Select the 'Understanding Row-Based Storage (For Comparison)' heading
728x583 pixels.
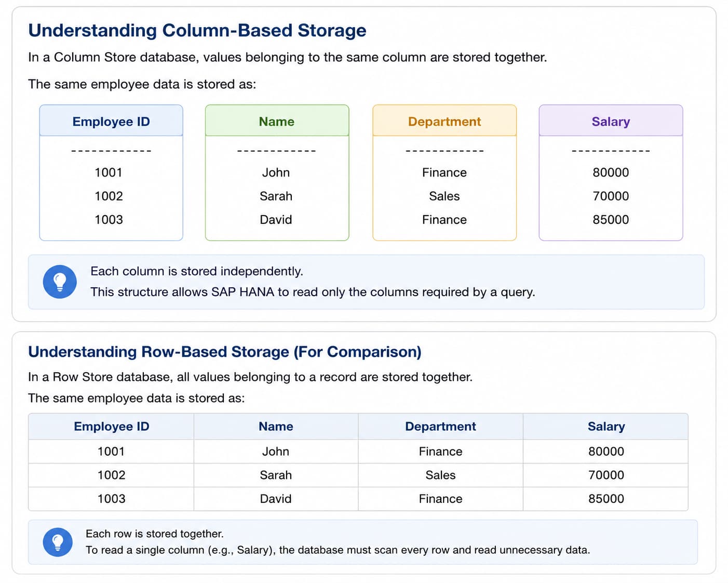225,352
